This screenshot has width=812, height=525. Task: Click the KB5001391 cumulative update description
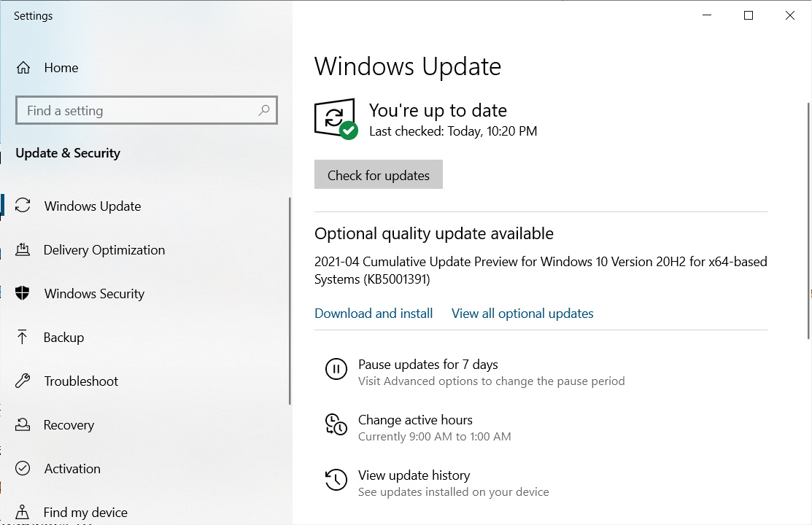(541, 271)
